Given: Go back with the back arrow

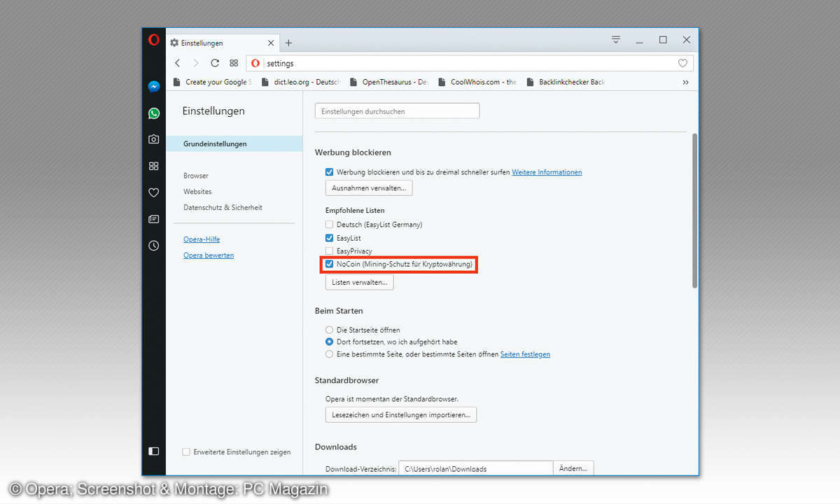Looking at the screenshot, I should coord(178,63).
